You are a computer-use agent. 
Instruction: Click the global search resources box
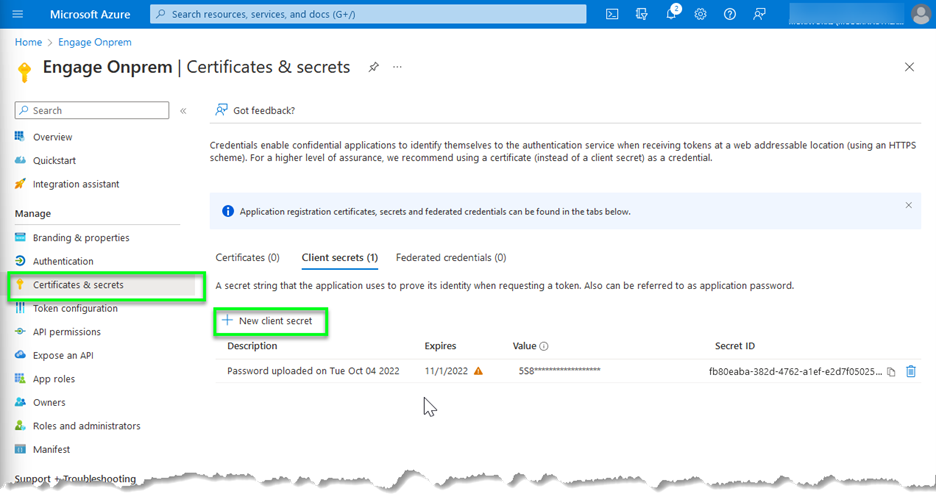(x=368, y=14)
